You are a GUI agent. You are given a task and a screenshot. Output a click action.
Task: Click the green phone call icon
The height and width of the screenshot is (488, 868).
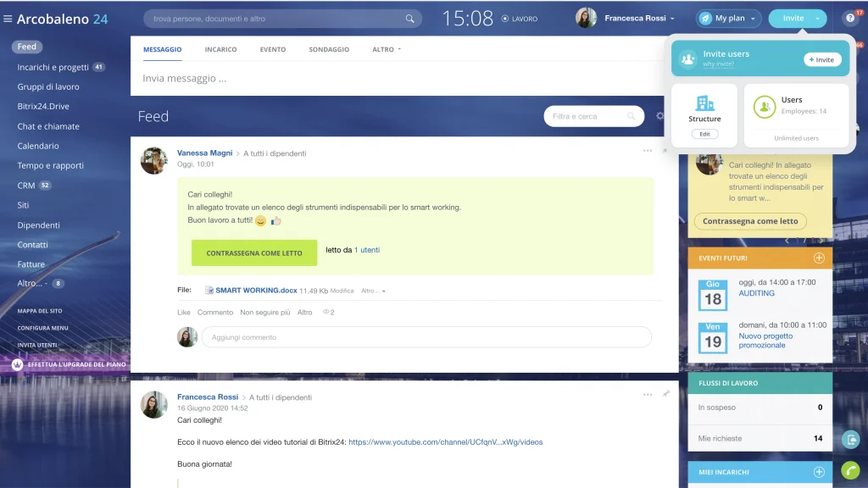[851, 470]
